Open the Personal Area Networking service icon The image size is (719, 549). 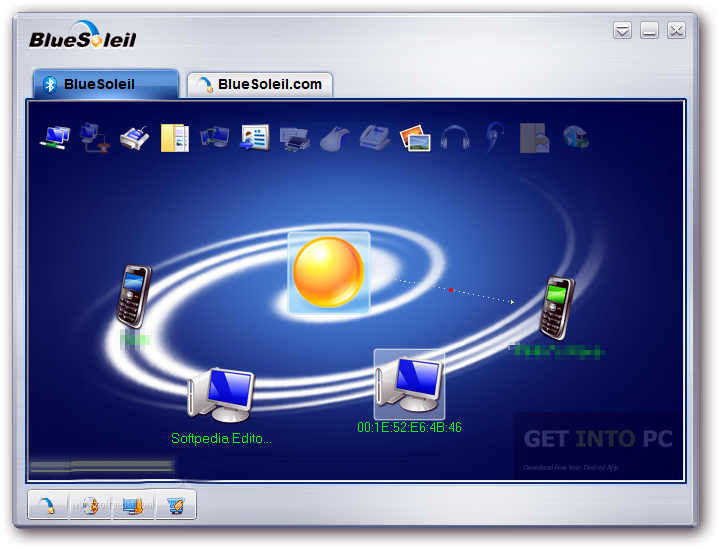pyautogui.click(x=55, y=138)
